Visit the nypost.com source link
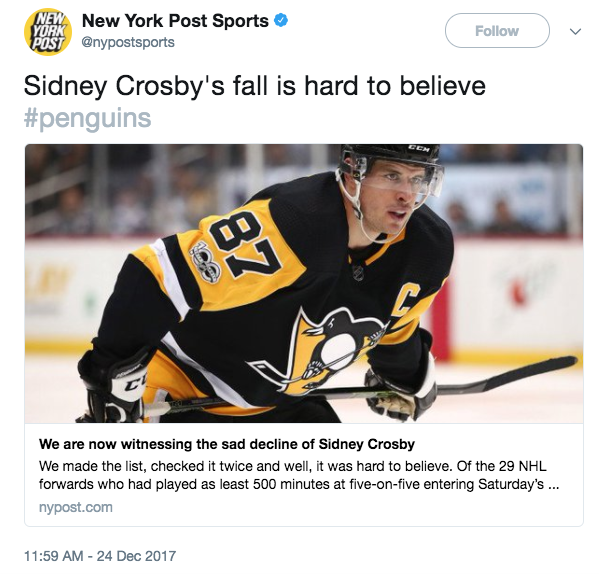This screenshot has width=599, height=574. (76, 507)
